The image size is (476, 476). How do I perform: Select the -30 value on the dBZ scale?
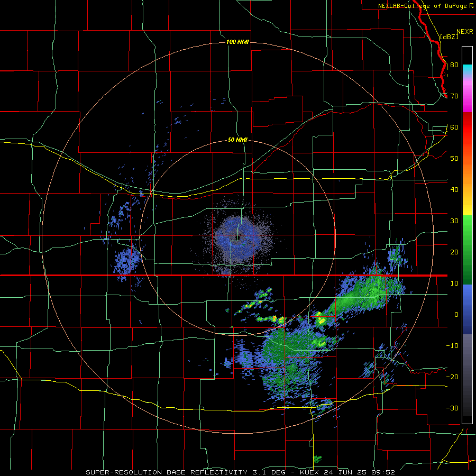click(x=452, y=408)
